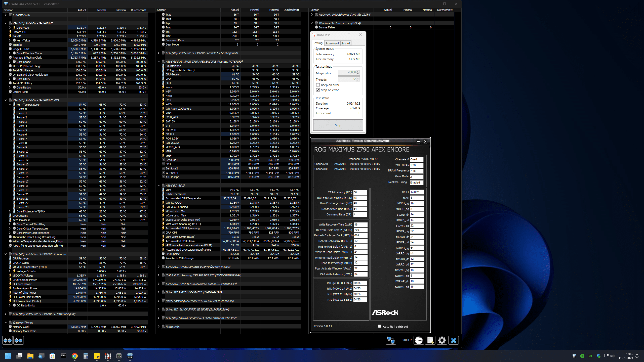
Task: Open HWiNFO sensor settings gear
Action: (x=442, y=340)
